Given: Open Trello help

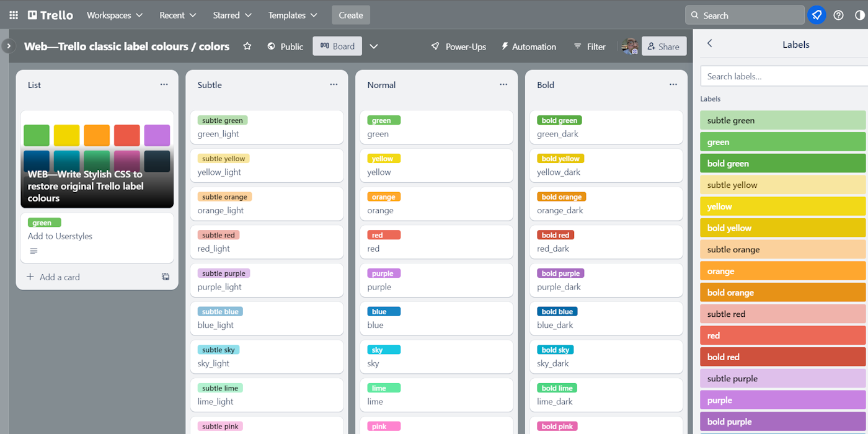Looking at the screenshot, I should [838, 15].
